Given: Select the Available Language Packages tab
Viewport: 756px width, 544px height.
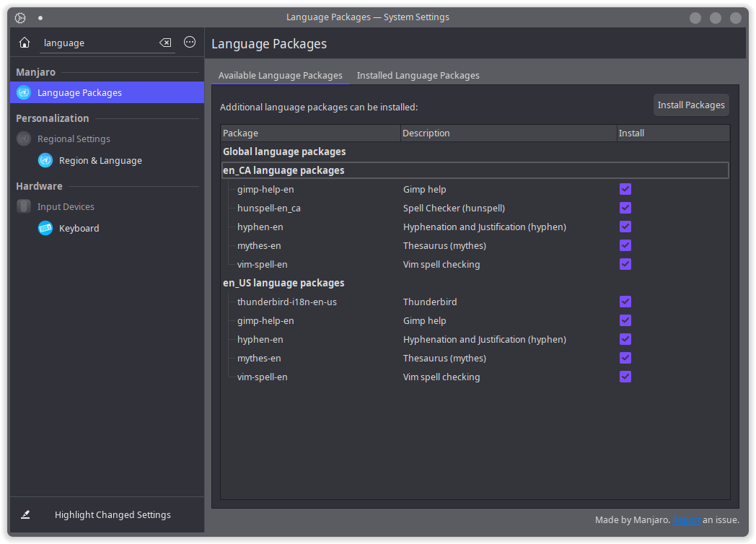Looking at the screenshot, I should [280, 75].
